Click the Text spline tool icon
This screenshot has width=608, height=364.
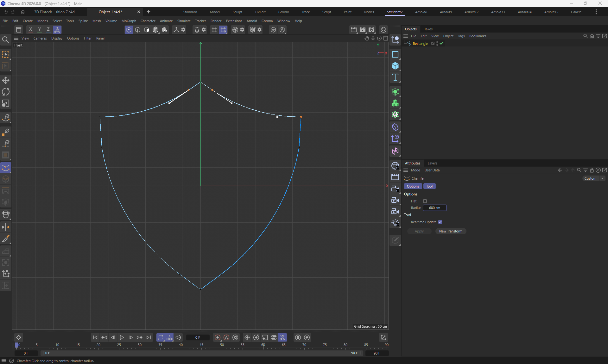tap(395, 77)
